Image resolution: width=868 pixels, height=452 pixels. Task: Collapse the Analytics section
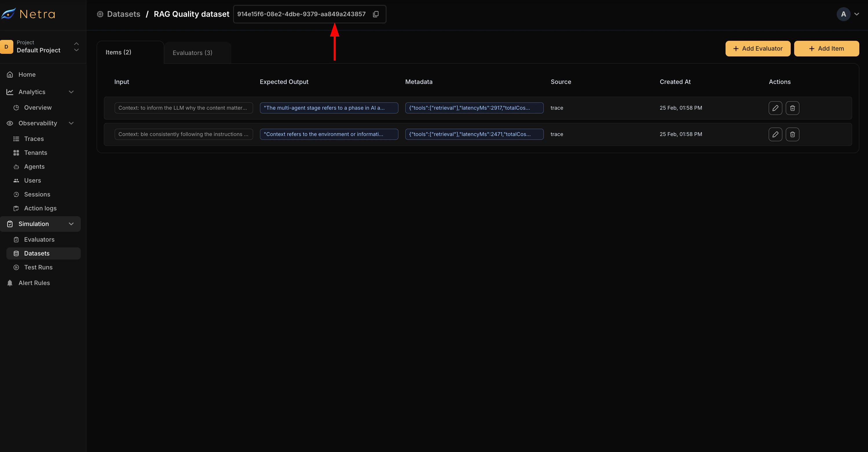coord(71,92)
